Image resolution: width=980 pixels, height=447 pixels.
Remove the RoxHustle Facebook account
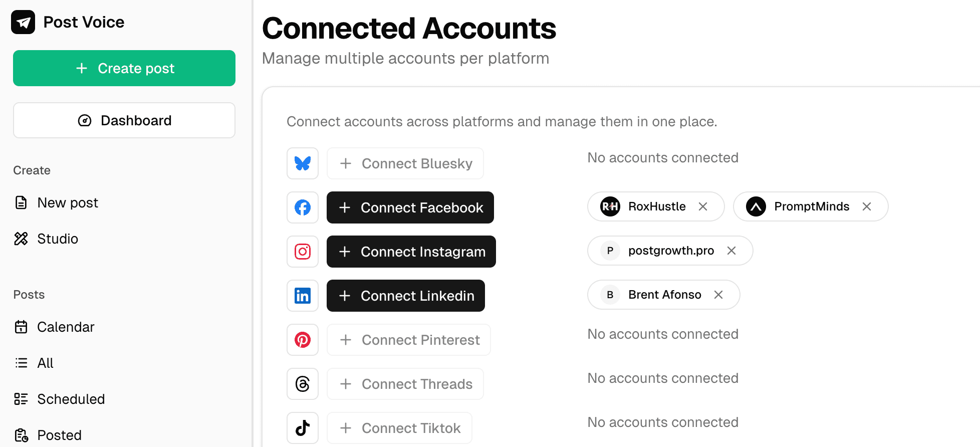(x=703, y=206)
